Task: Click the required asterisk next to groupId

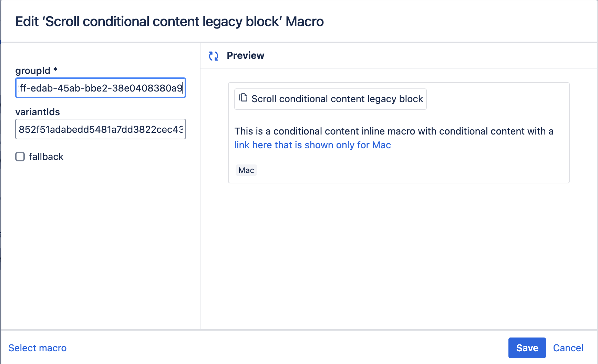Action: (55, 70)
